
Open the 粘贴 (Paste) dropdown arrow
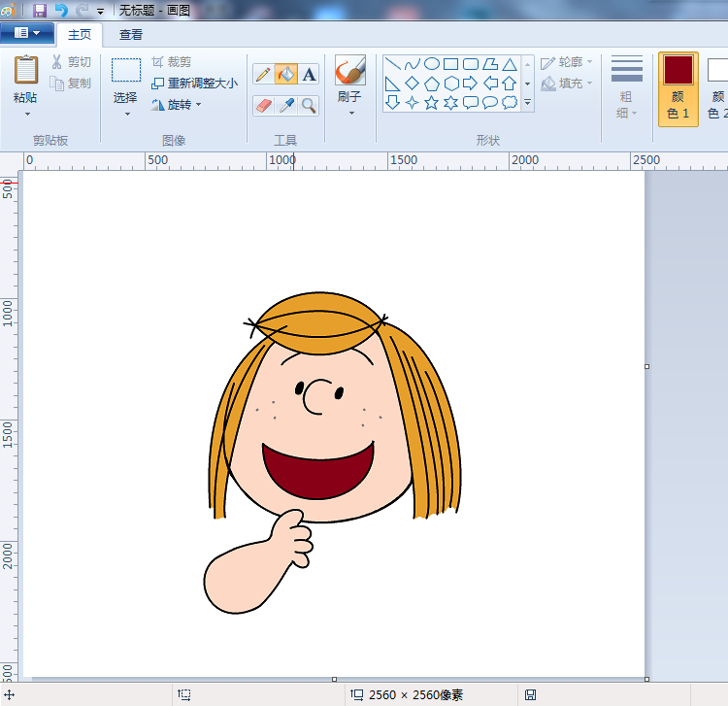coord(26,115)
